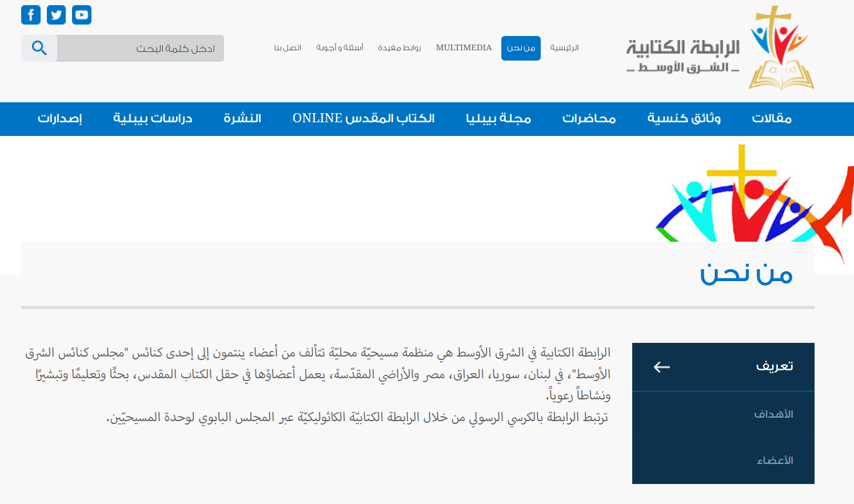Click the search magnifier button
The height and width of the screenshot is (504, 854).
tap(39, 48)
